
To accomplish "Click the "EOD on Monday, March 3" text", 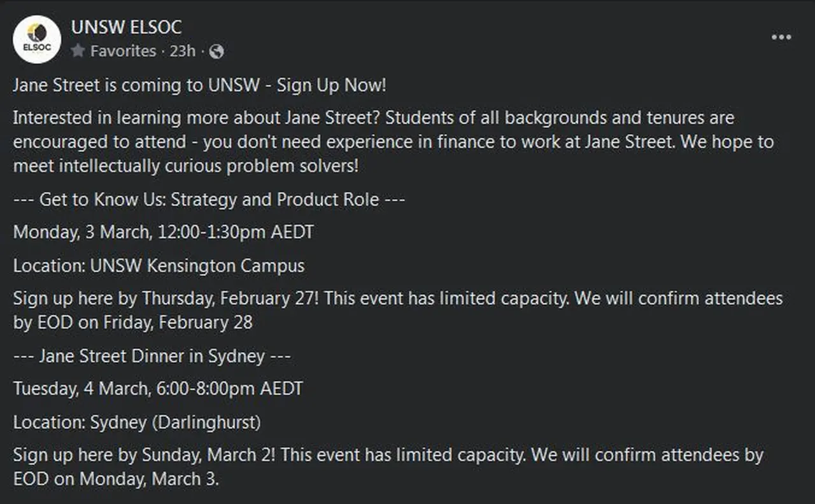I will point(116,479).
